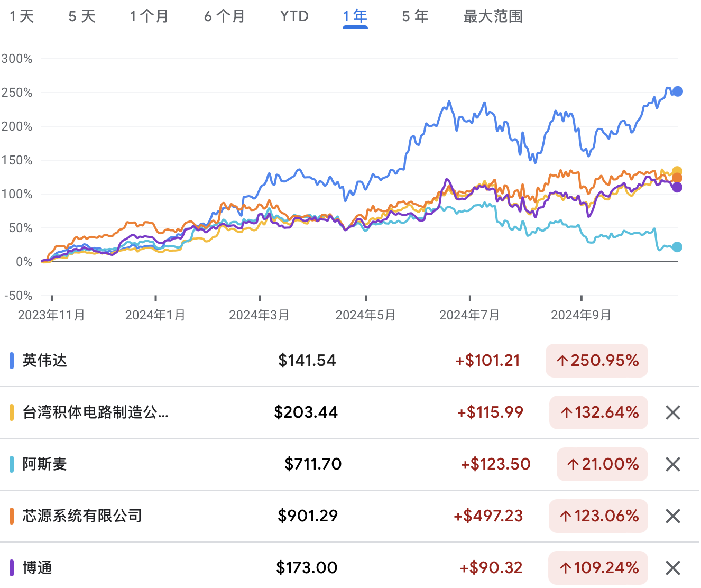The height and width of the screenshot is (588, 701).
Task: Click the 300% y-axis label
Action: tap(17, 59)
